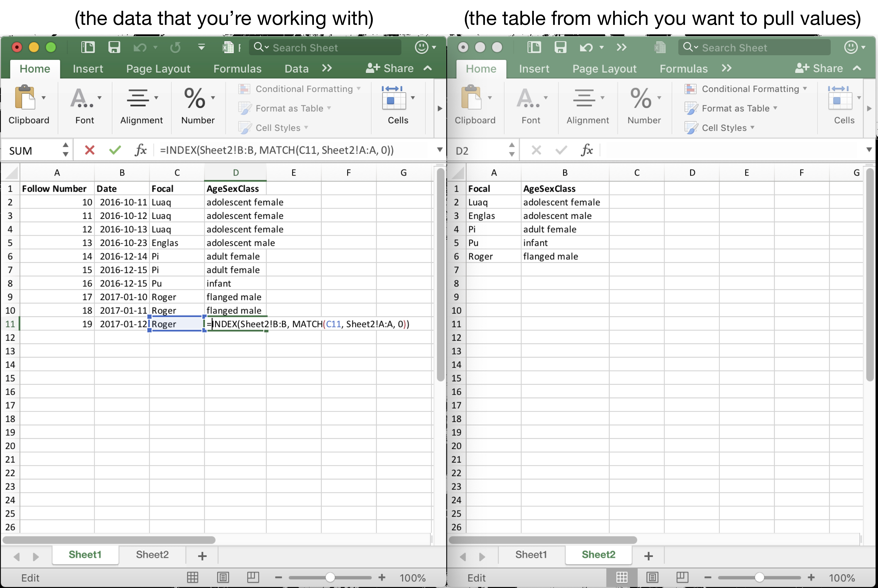Viewport: 878px width, 588px height.
Task: Click the save icon in the right window
Action: pyautogui.click(x=560, y=47)
